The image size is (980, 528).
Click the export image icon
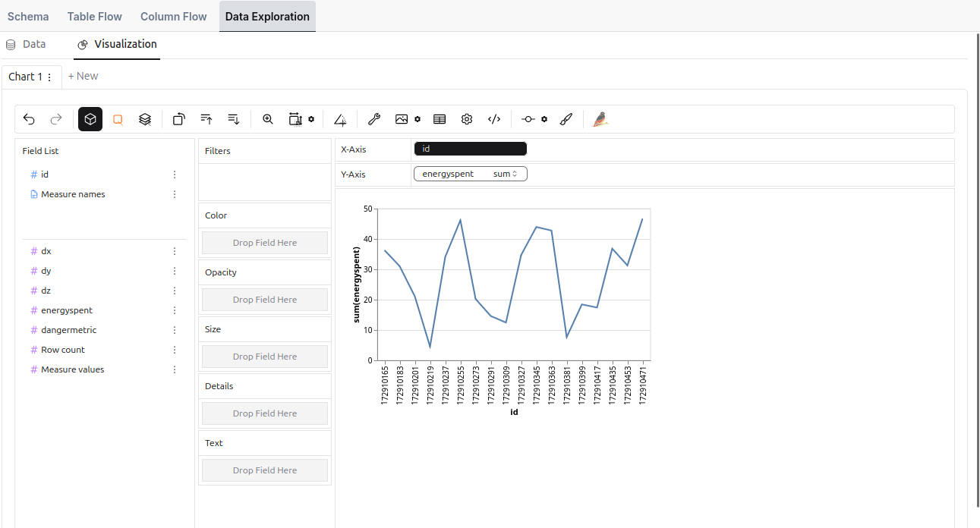pyautogui.click(x=402, y=119)
